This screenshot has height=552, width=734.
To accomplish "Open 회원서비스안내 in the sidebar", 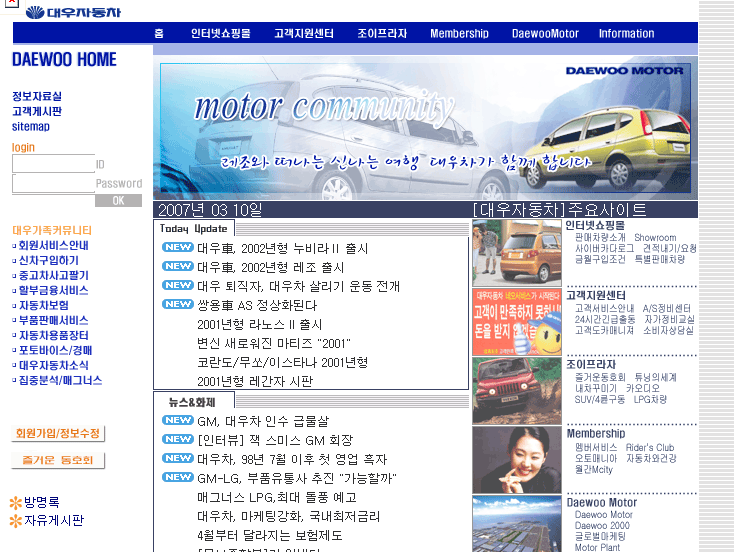I will [x=53, y=245].
